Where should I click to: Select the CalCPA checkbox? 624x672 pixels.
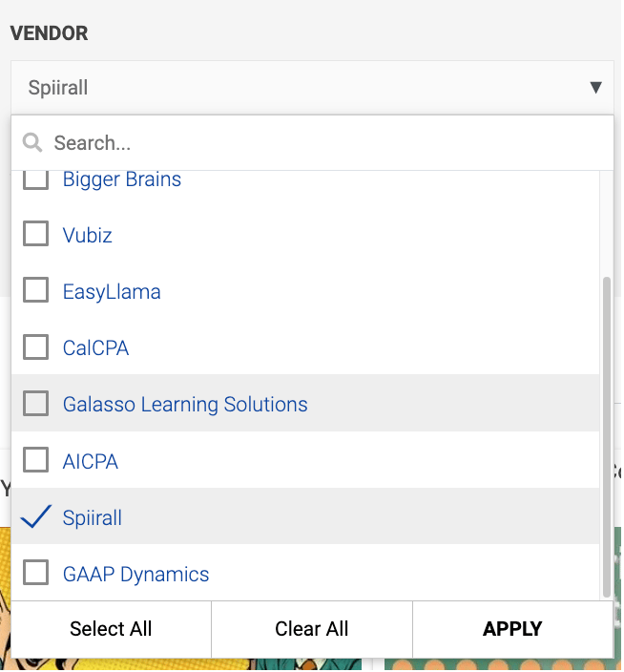(x=35, y=347)
